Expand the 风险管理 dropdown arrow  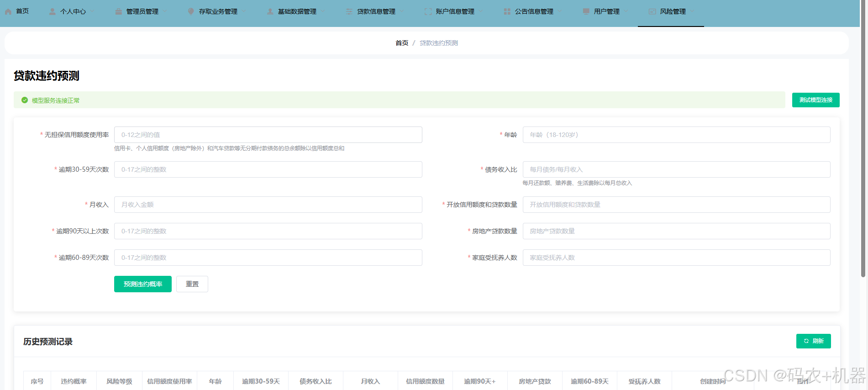click(692, 11)
